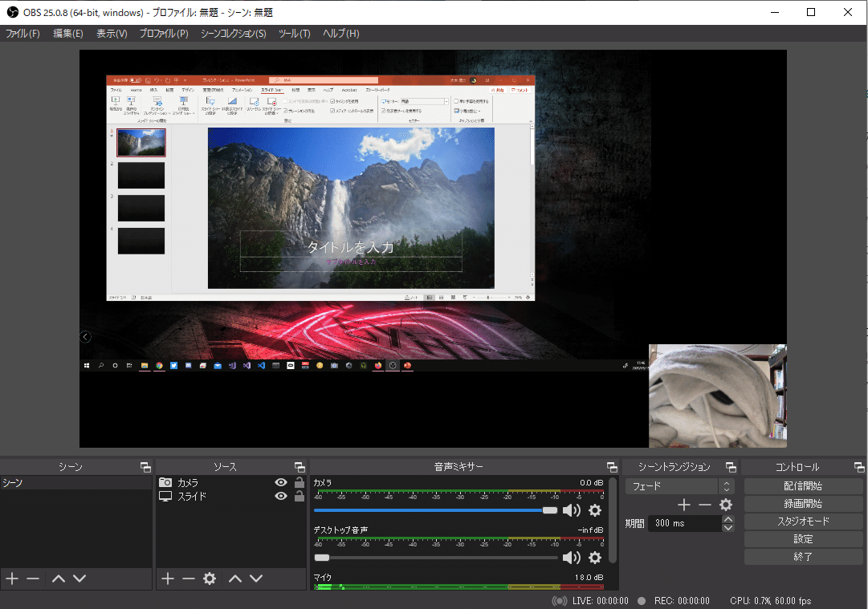This screenshot has width=868, height=609.
Task: Toggle lock on カメラ source
Action: click(299, 482)
